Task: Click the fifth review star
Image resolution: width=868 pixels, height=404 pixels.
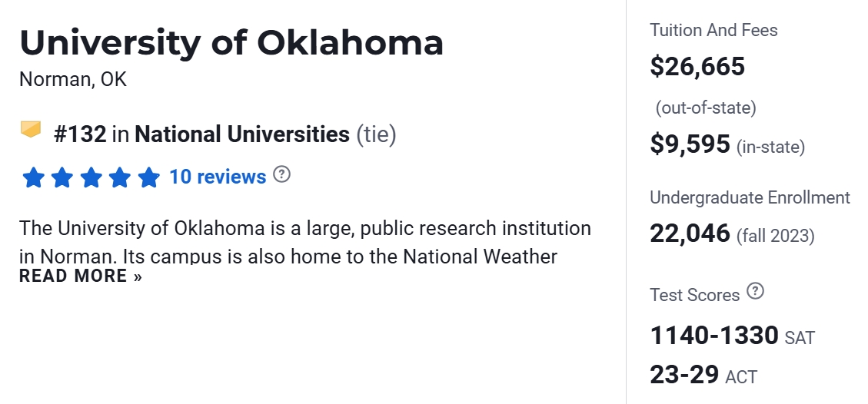Action: pos(148,178)
